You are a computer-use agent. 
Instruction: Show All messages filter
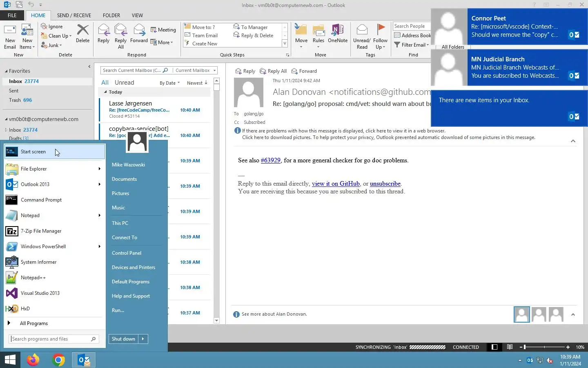(105, 83)
